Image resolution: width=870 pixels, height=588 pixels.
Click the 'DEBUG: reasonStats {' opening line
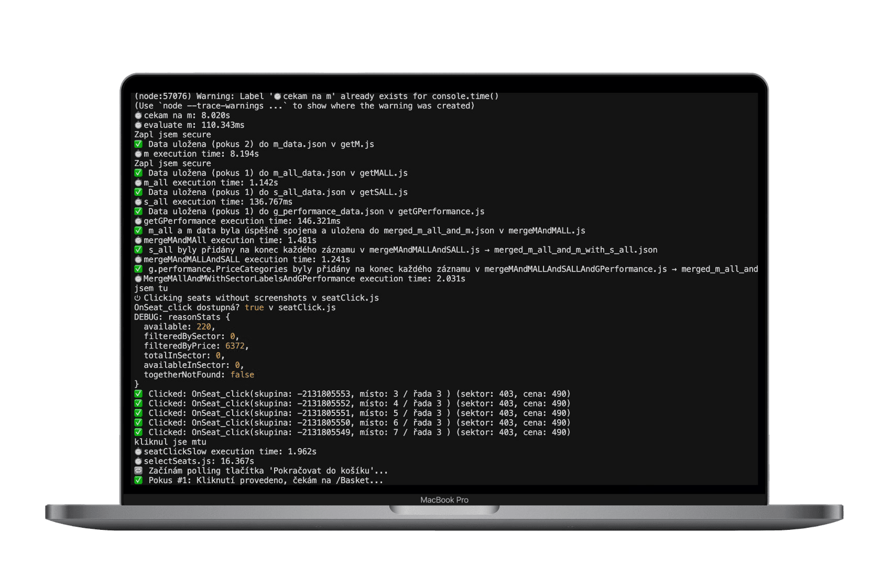coord(182,317)
